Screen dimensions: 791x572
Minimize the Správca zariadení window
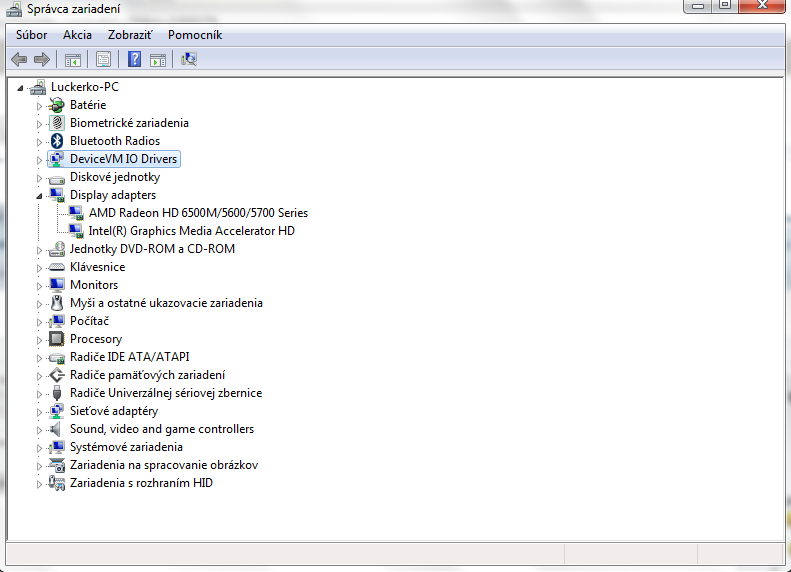point(698,6)
